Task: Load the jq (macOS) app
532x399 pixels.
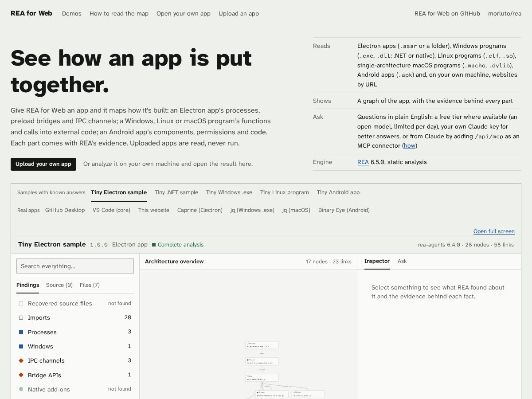Action: pos(296,210)
